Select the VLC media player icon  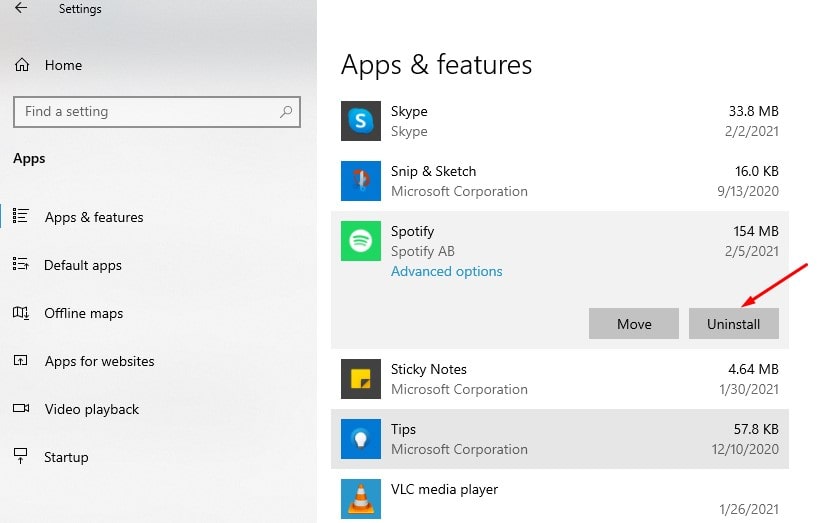tap(361, 499)
